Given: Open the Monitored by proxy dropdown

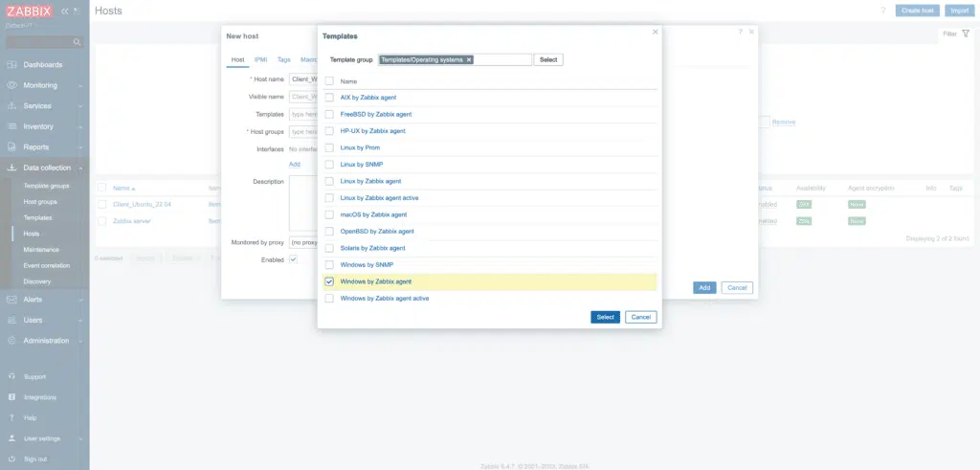Looking at the screenshot, I should point(303,242).
